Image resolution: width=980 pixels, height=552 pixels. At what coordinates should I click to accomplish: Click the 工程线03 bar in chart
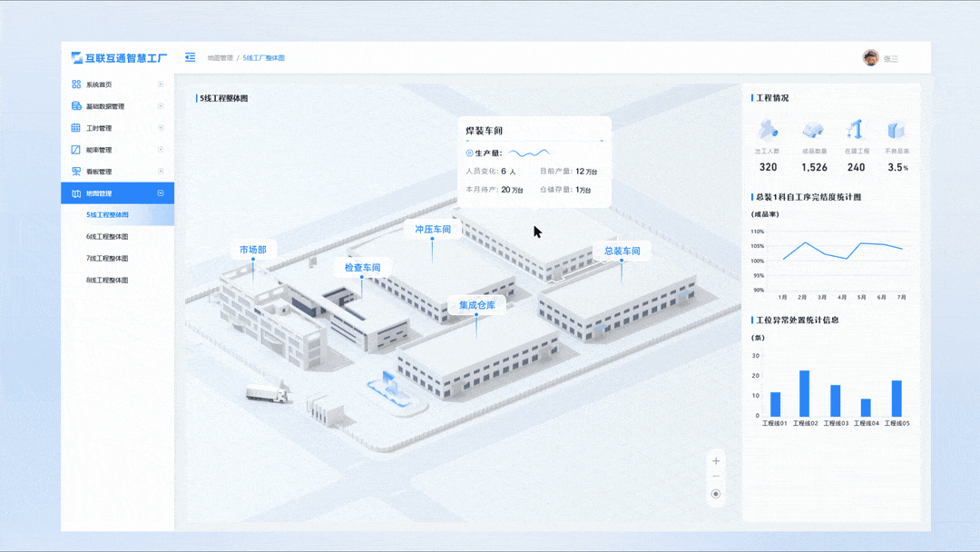(835, 400)
